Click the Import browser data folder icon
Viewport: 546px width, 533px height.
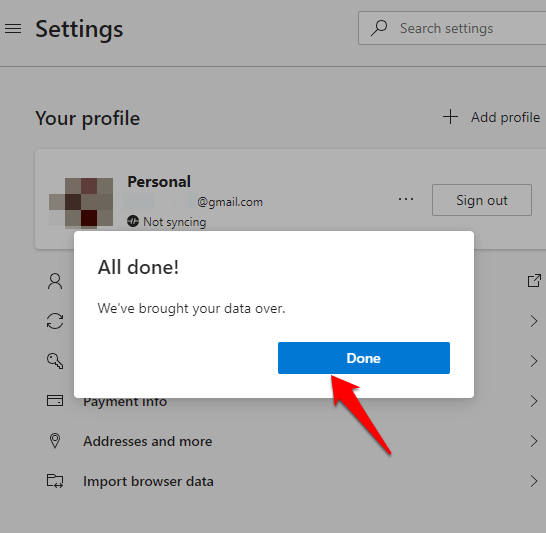(x=55, y=481)
